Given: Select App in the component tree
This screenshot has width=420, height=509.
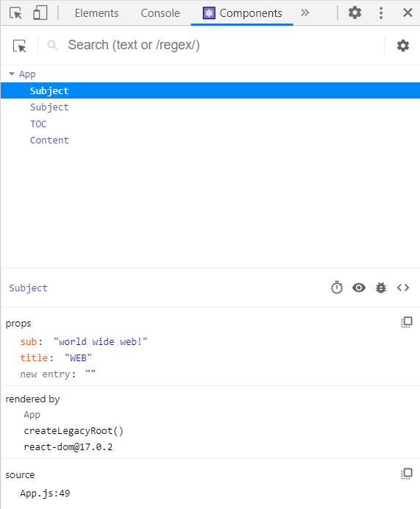Looking at the screenshot, I should click(27, 74).
